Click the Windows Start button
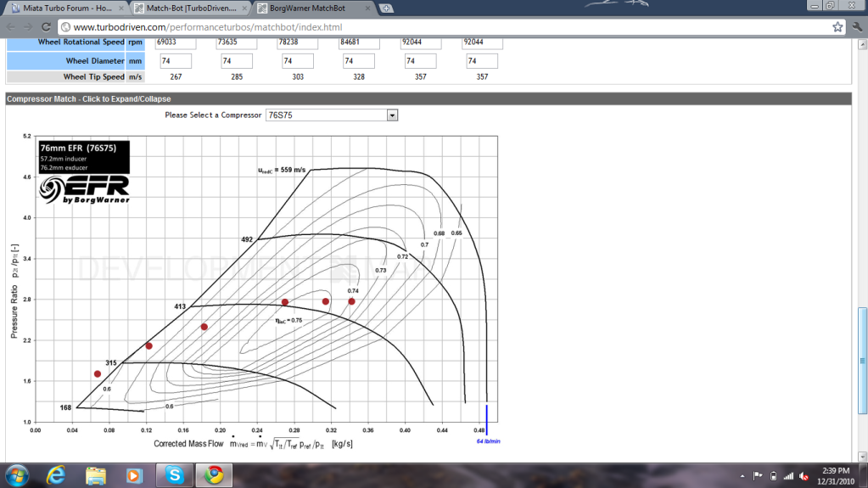 [x=17, y=475]
